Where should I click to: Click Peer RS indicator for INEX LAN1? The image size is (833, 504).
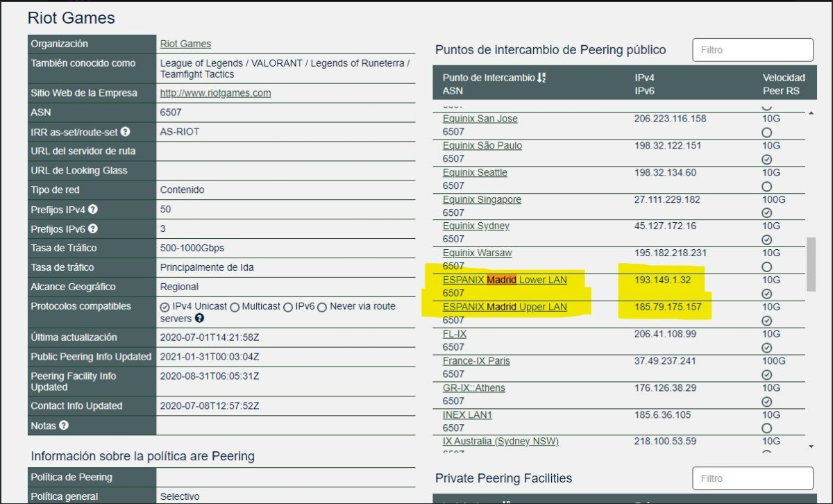[x=767, y=428]
